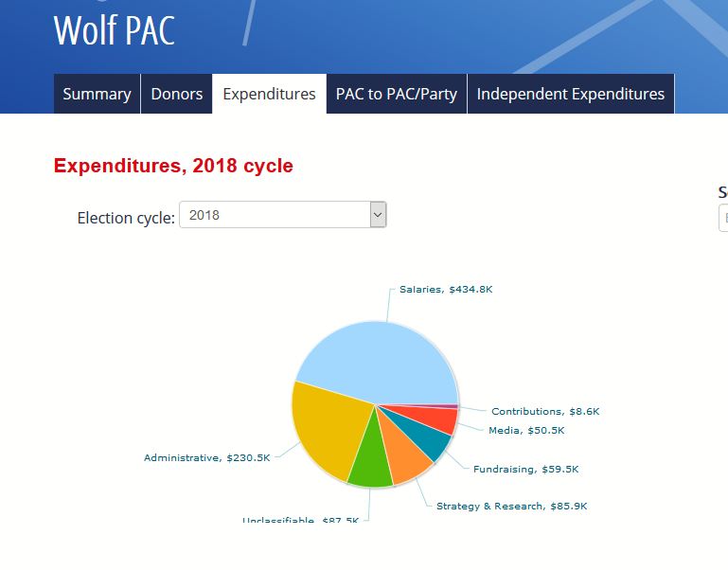Open the PAC to PAC/Party tab

(x=397, y=94)
